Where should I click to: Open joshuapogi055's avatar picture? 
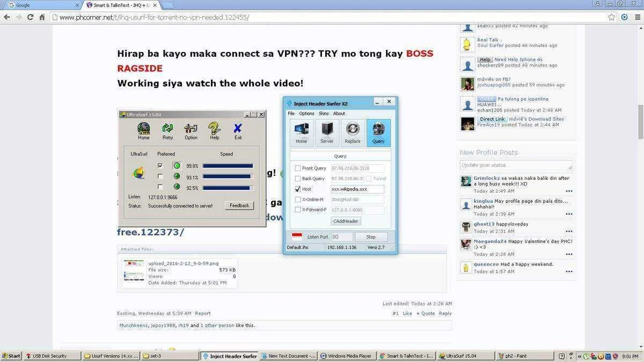[x=467, y=84]
